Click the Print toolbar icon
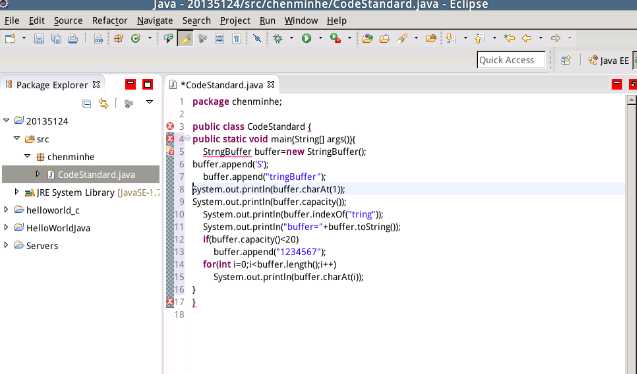637x374 pixels. click(73, 39)
